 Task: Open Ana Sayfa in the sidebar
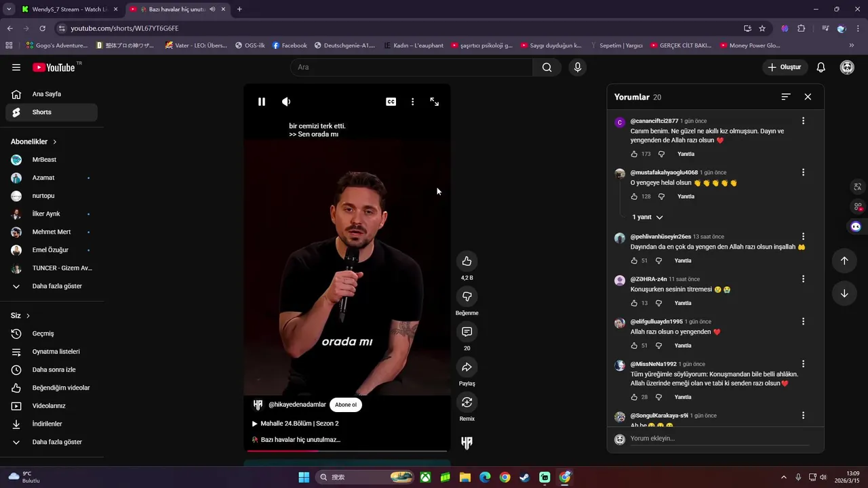coord(52,94)
